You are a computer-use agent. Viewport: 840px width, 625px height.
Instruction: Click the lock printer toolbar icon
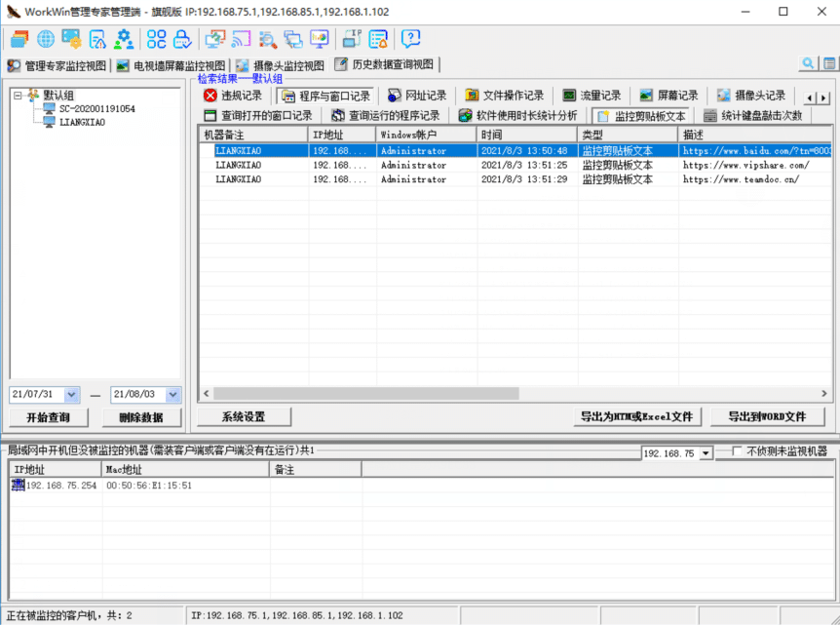(x=182, y=39)
